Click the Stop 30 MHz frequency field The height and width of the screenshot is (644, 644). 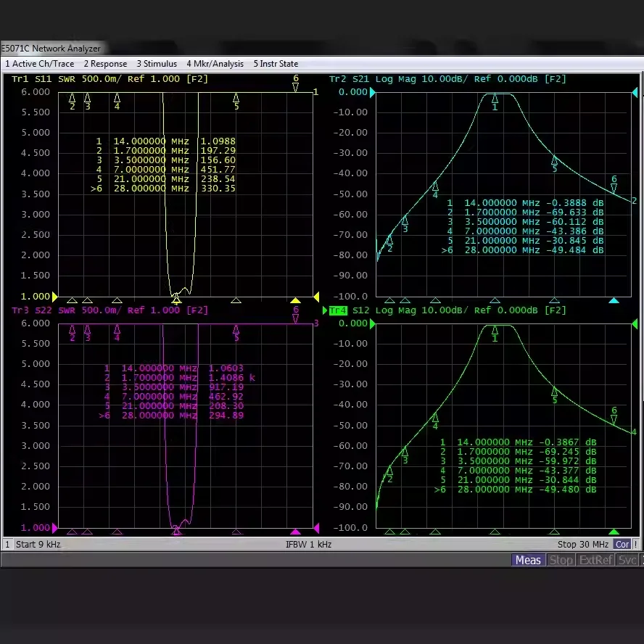[x=582, y=544]
